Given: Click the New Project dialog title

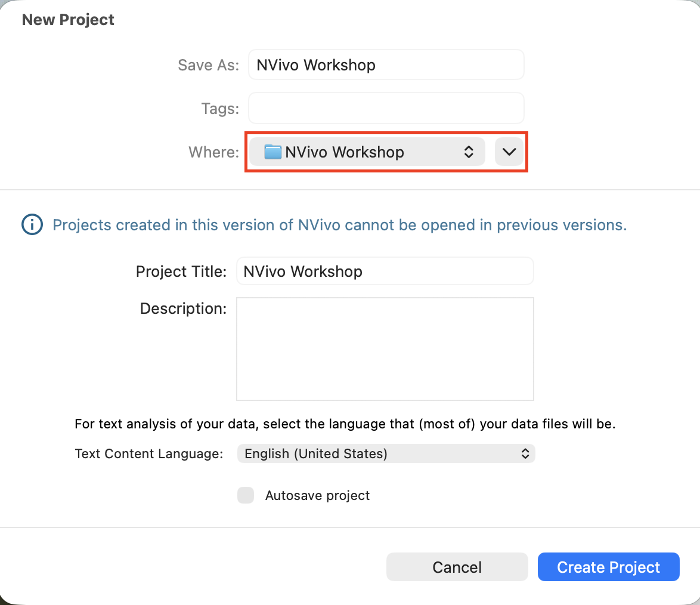Looking at the screenshot, I should (68, 20).
